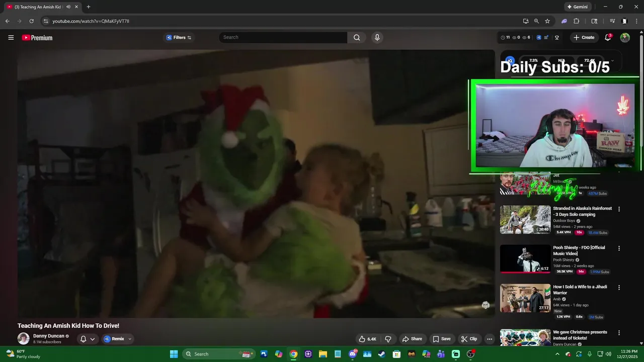Image resolution: width=644 pixels, height=362 pixels.
Task: Mute the tab via speaker icon
Action: pyautogui.click(x=68, y=7)
